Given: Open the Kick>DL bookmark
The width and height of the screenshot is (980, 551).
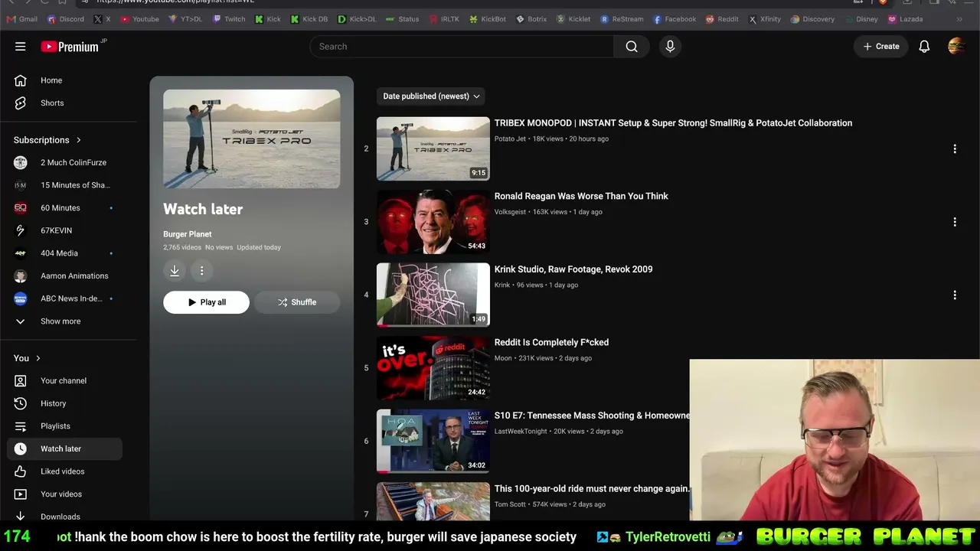Looking at the screenshot, I should coord(357,19).
